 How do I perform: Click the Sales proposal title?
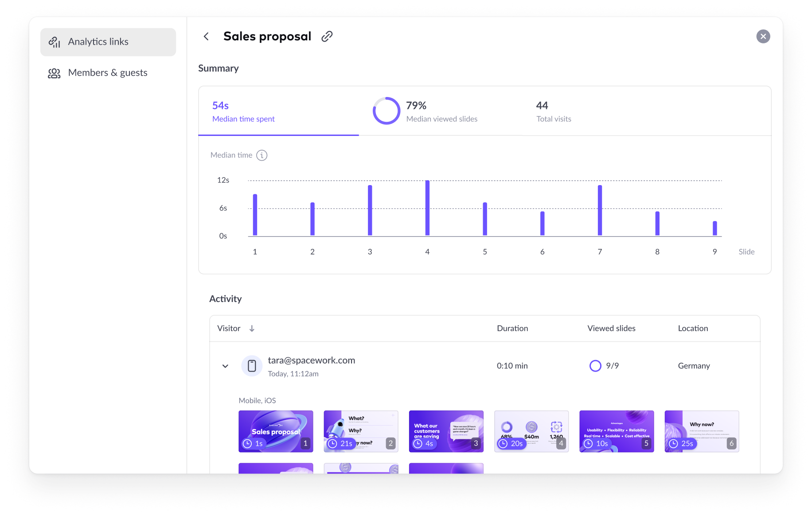[267, 36]
